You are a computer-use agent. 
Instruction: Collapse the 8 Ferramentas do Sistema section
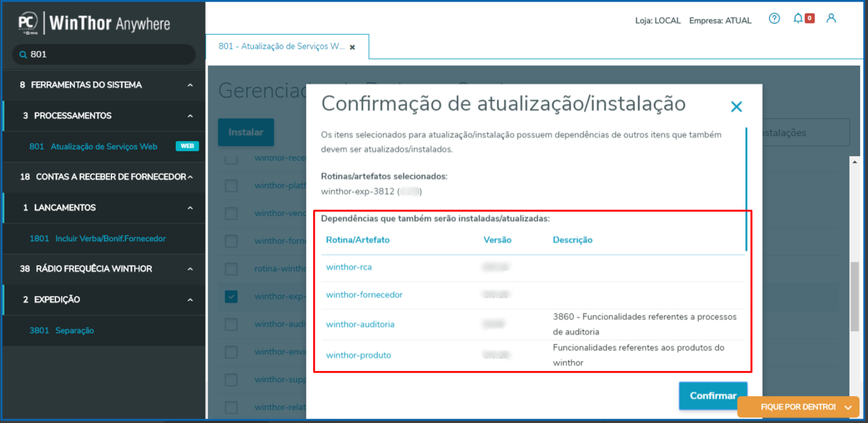[x=190, y=85]
